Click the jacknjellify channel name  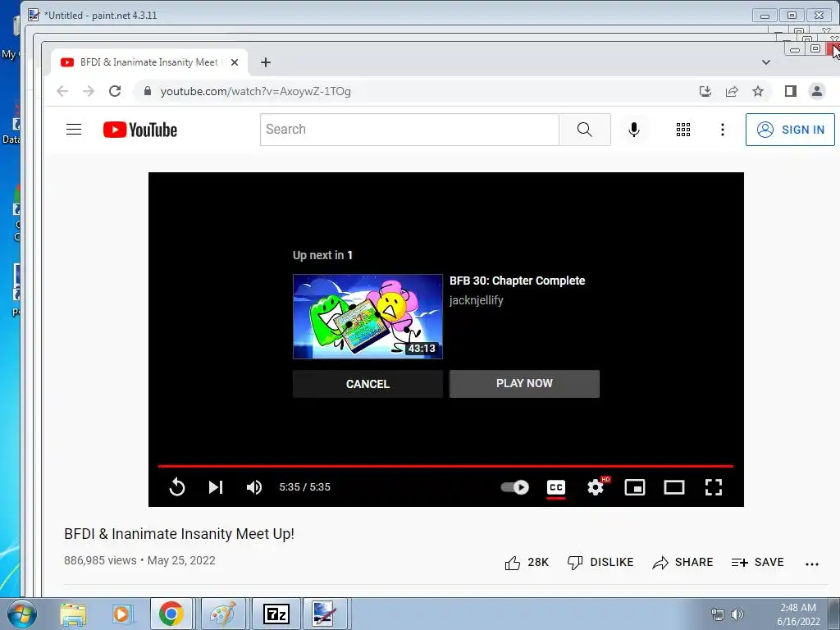(x=477, y=300)
